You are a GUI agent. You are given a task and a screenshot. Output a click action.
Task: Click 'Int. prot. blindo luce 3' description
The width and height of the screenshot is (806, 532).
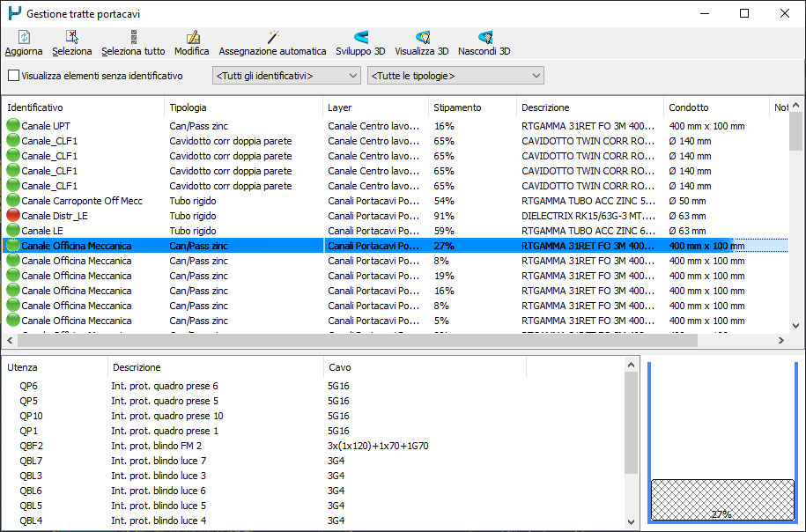[159, 476]
